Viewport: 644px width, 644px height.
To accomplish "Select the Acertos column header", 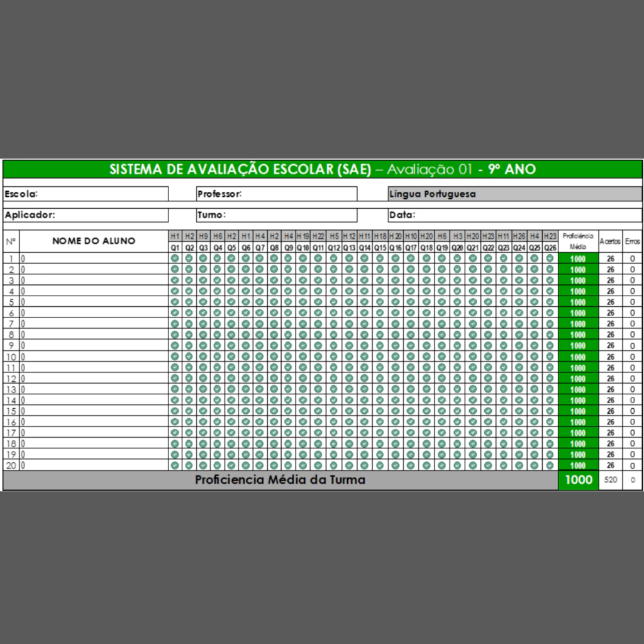I will click(610, 241).
